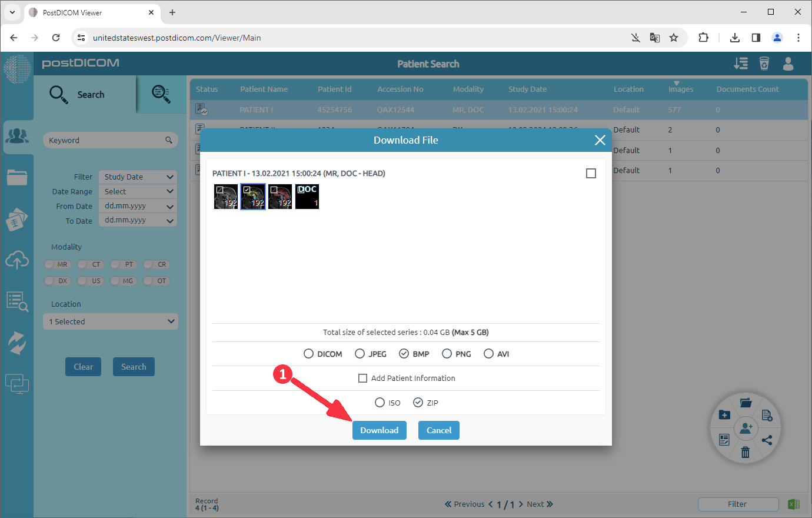812x518 pixels.
Task: Click the Excel export icon bottom right
Action: [x=793, y=504]
